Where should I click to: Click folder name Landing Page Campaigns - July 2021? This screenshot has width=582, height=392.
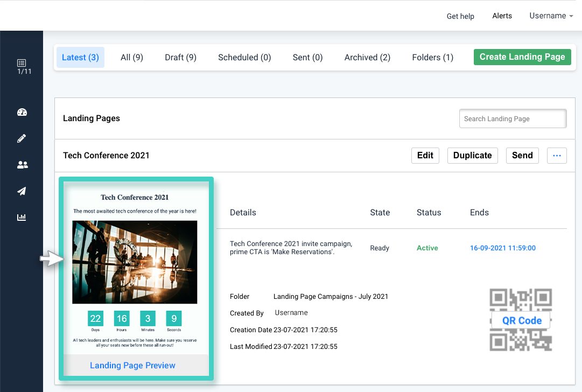pos(331,297)
